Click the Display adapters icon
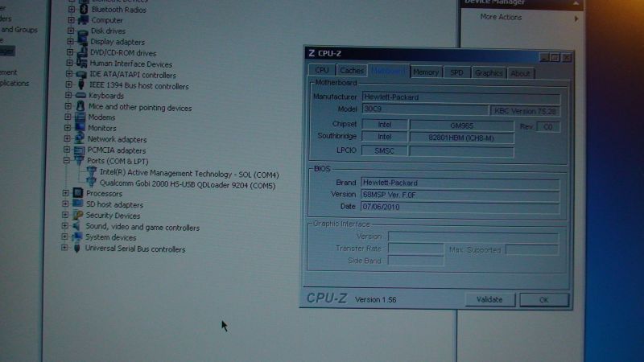 pyautogui.click(x=83, y=42)
